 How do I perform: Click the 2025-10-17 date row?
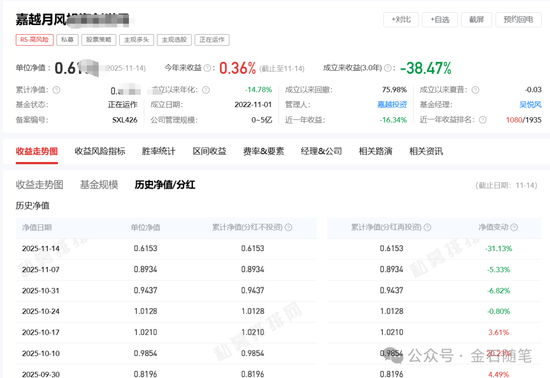[x=41, y=333]
